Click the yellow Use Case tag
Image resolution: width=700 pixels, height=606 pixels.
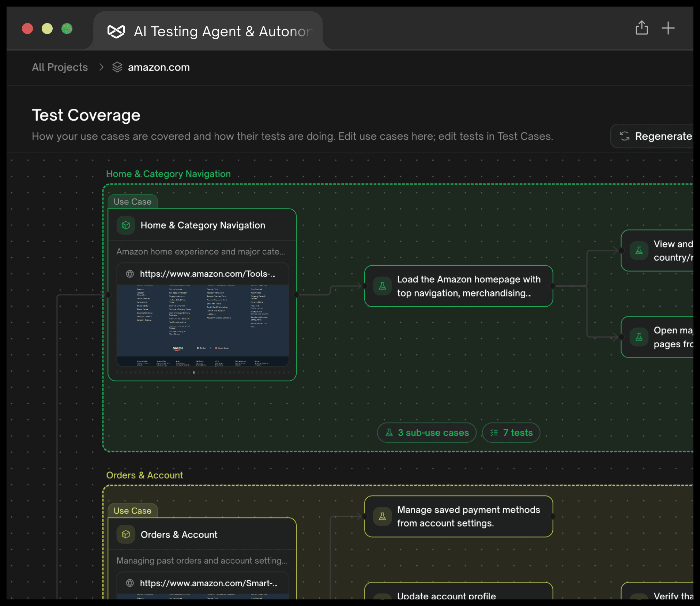pyautogui.click(x=132, y=510)
